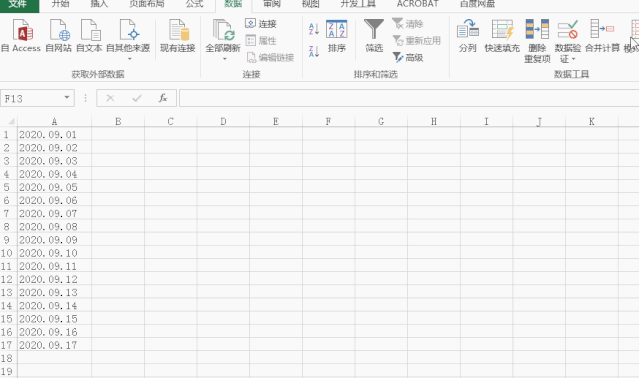This screenshot has width=639, height=378.
Task: Click the formula bar confirm checkmark
Action: 137,98
